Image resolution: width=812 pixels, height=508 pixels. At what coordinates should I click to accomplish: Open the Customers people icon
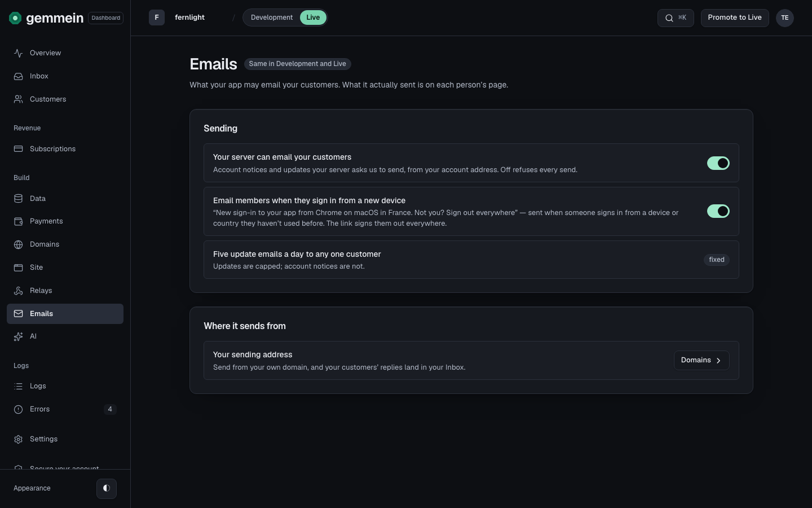coord(19,99)
